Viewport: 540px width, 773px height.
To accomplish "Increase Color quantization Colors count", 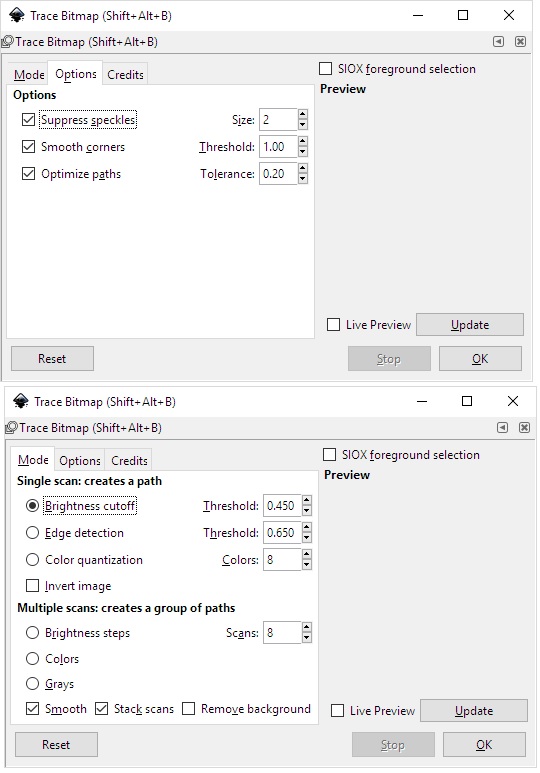I will [307, 555].
